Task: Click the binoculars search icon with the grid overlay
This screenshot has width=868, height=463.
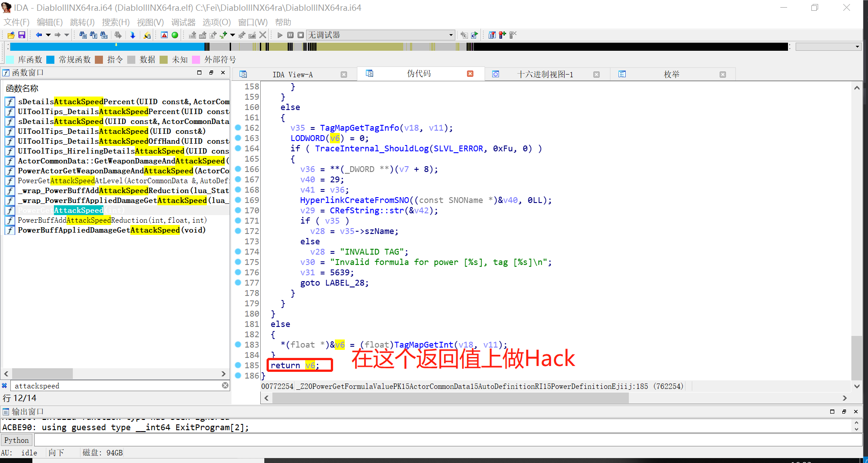Action: tap(83, 35)
